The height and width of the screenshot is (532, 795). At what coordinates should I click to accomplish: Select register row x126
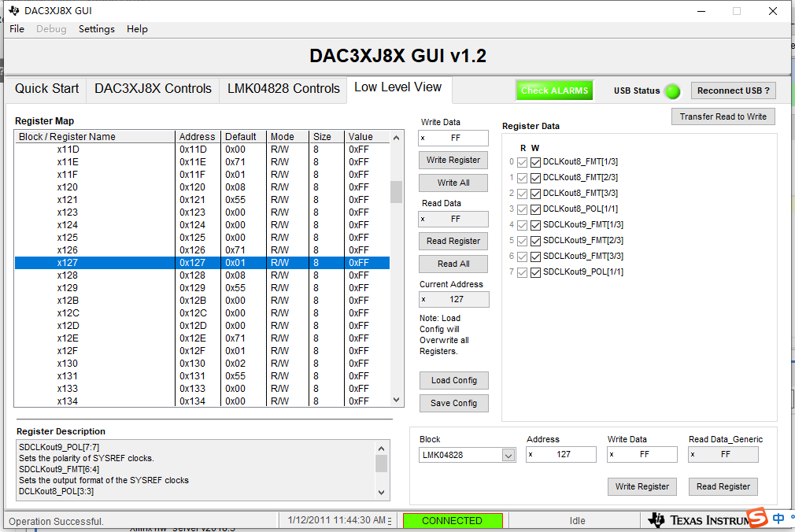tap(202, 250)
